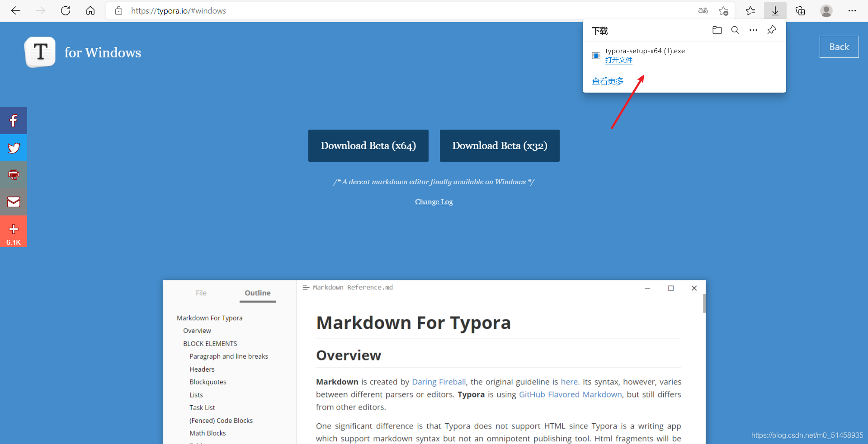Image resolution: width=868 pixels, height=444 pixels.
Task: Click Download Beta (x32) button
Action: point(500,145)
